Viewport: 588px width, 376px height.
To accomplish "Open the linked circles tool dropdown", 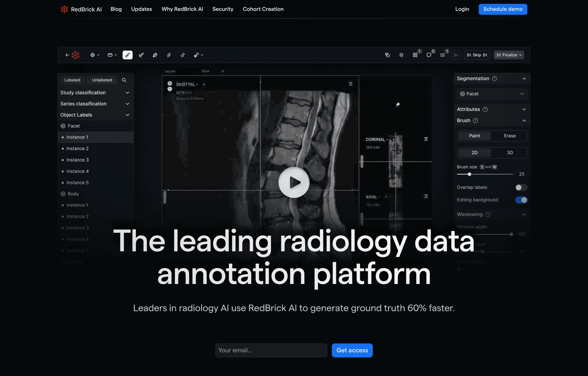I will pyautogui.click(x=198, y=55).
